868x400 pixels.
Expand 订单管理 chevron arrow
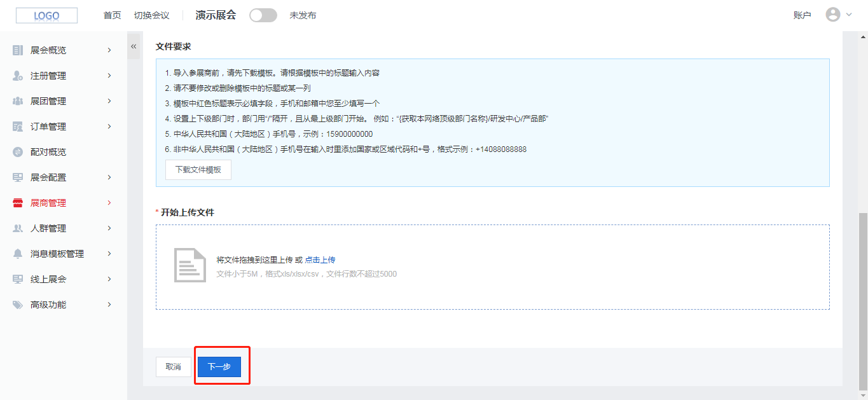pyautogui.click(x=109, y=127)
